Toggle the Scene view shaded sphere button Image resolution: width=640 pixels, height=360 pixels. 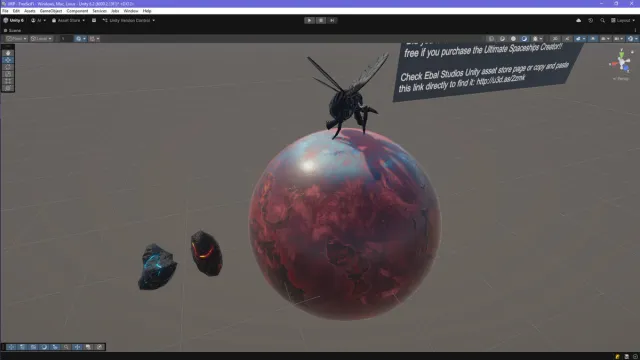(x=524, y=39)
